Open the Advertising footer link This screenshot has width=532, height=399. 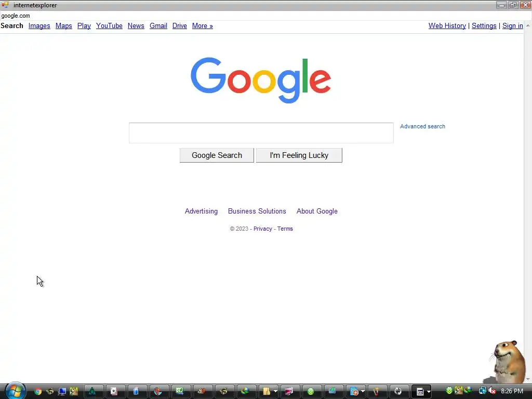pyautogui.click(x=201, y=211)
